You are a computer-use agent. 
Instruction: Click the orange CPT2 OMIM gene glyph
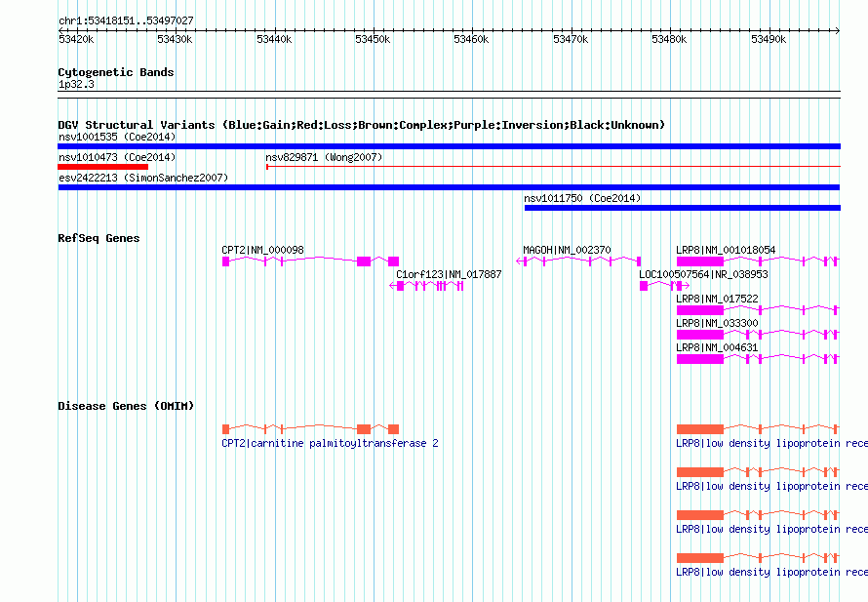(x=310, y=429)
